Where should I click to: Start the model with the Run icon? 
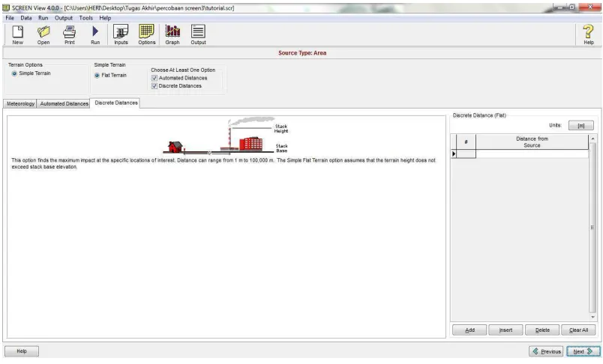[95, 35]
